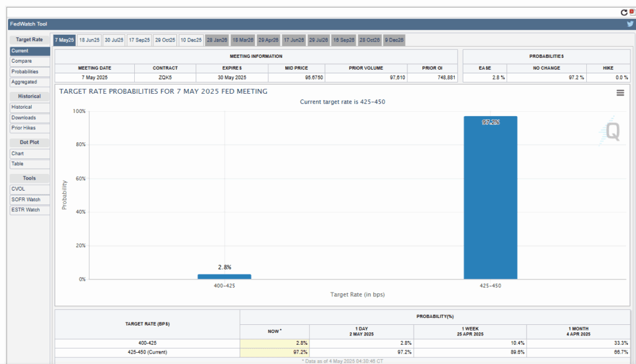Click the Downloads sidebar link
This screenshot has height=364, width=636.
click(x=24, y=117)
